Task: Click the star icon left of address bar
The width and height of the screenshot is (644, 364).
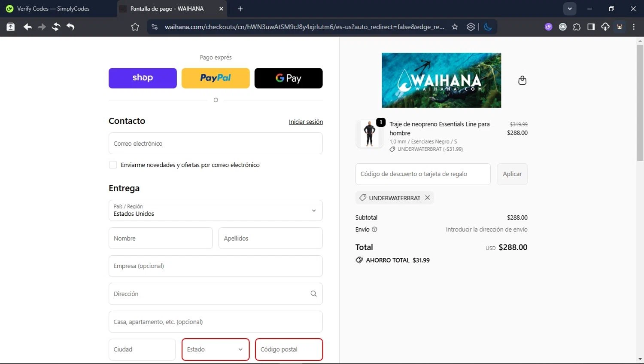Action: (135, 27)
